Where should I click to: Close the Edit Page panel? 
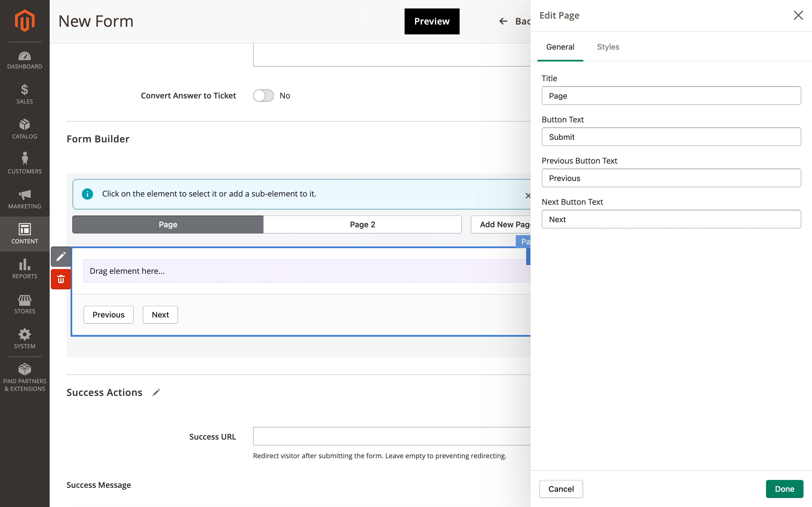click(798, 16)
